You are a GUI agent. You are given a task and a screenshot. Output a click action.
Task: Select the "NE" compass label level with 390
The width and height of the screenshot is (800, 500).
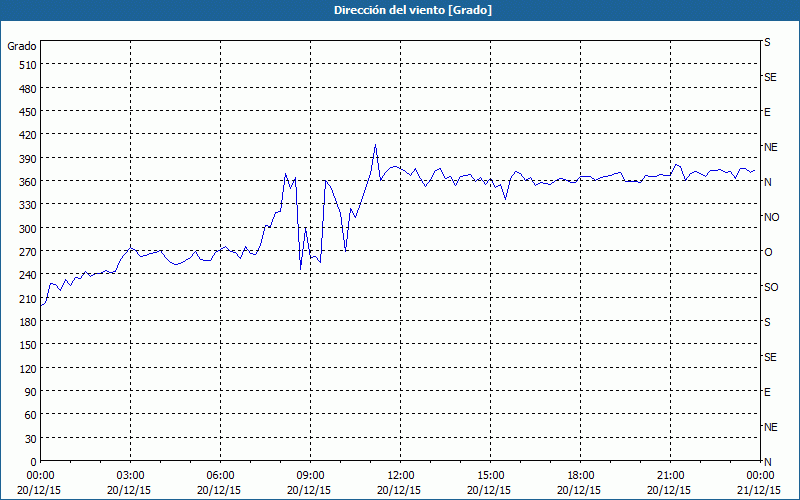[770, 147]
